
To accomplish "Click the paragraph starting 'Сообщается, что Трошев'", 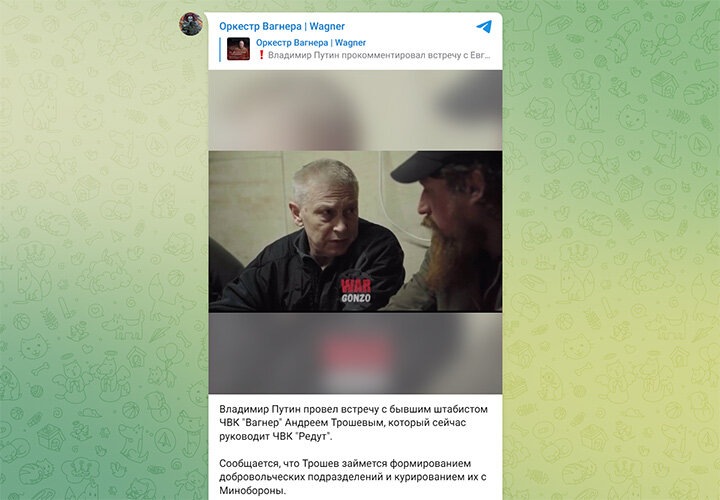I will (x=353, y=477).
